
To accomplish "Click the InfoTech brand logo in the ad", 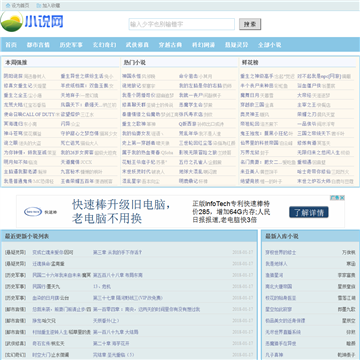I will tap(33, 212).
